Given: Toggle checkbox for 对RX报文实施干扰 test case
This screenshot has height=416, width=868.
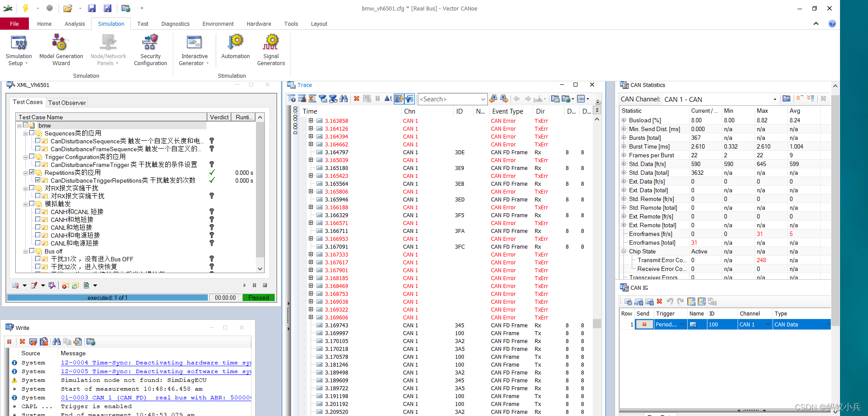Looking at the screenshot, I should [38, 196].
